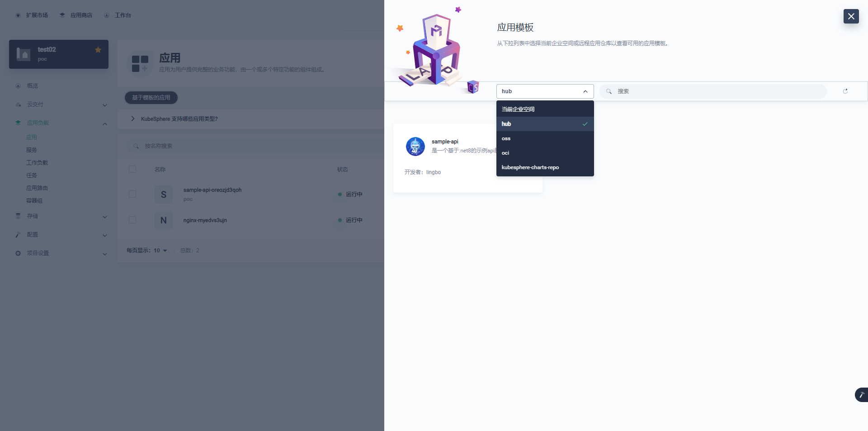The height and width of the screenshot is (431, 868).
Task: Check the nginx-myedvs3ujn row checkbox
Action: [132, 220]
